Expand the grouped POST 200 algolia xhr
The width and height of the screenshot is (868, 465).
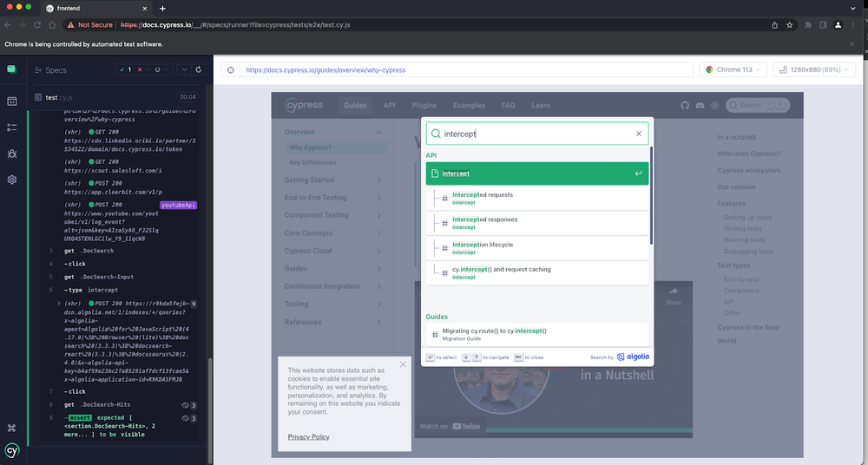coord(59,303)
